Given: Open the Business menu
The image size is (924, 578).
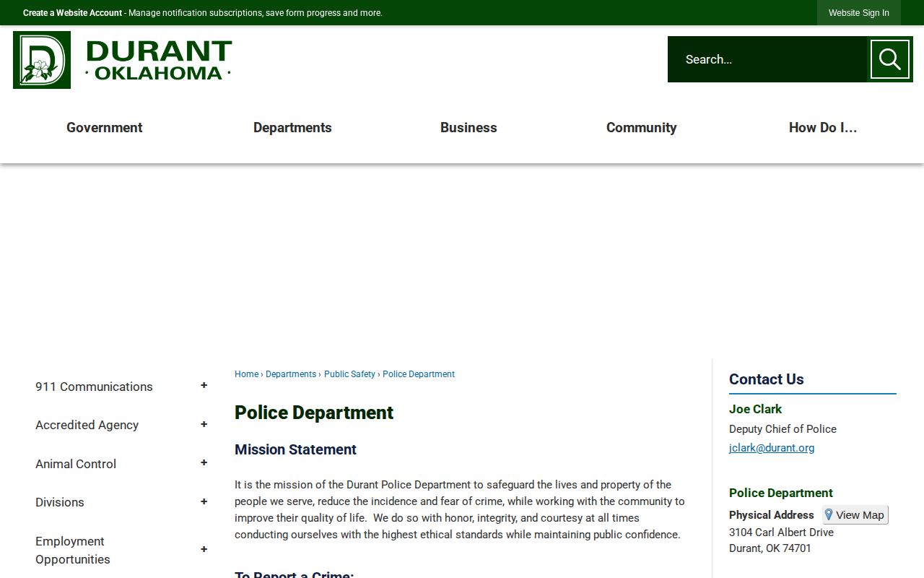Looking at the screenshot, I should click(x=468, y=128).
